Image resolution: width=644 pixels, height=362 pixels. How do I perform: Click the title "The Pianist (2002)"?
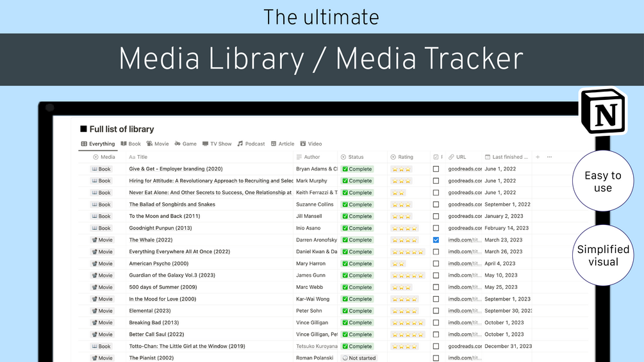pos(152,358)
